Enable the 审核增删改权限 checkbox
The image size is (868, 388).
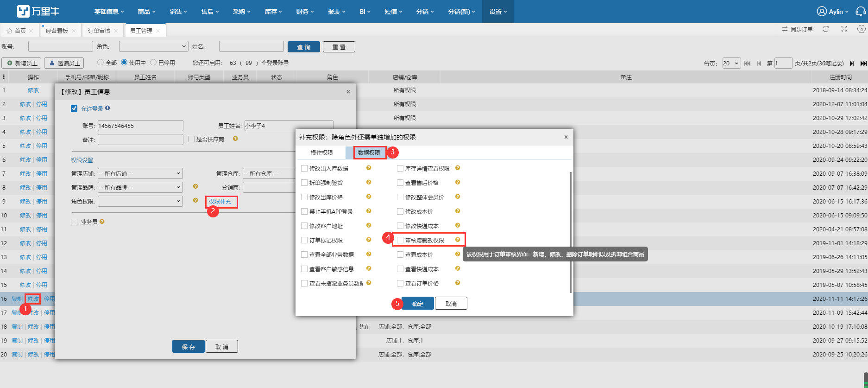[400, 240]
